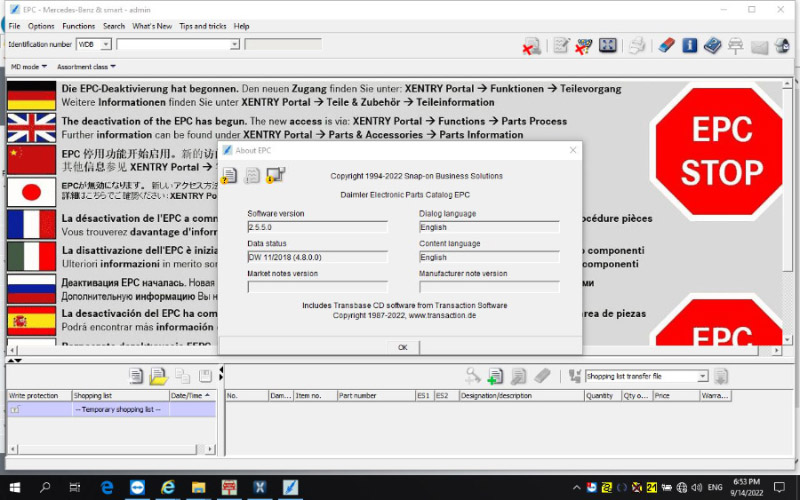Click the eraser icon in the main toolbar
The width and height of the screenshot is (800, 500).
click(x=666, y=45)
